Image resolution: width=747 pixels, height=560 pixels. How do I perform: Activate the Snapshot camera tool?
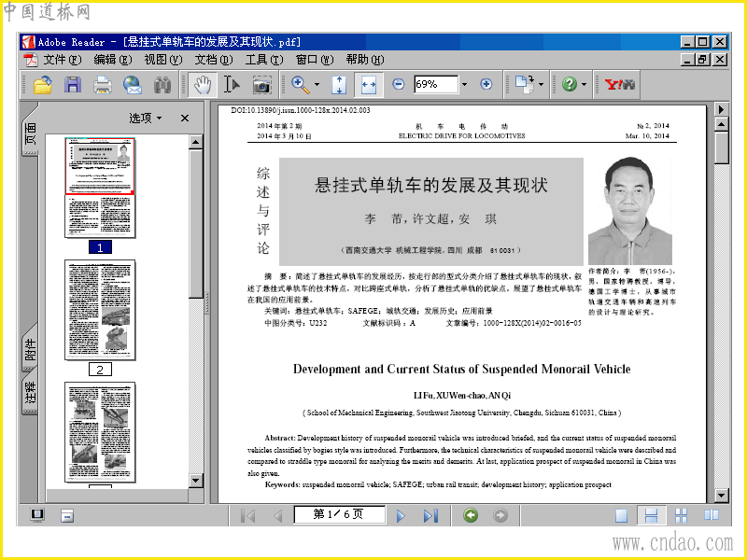coord(261,85)
